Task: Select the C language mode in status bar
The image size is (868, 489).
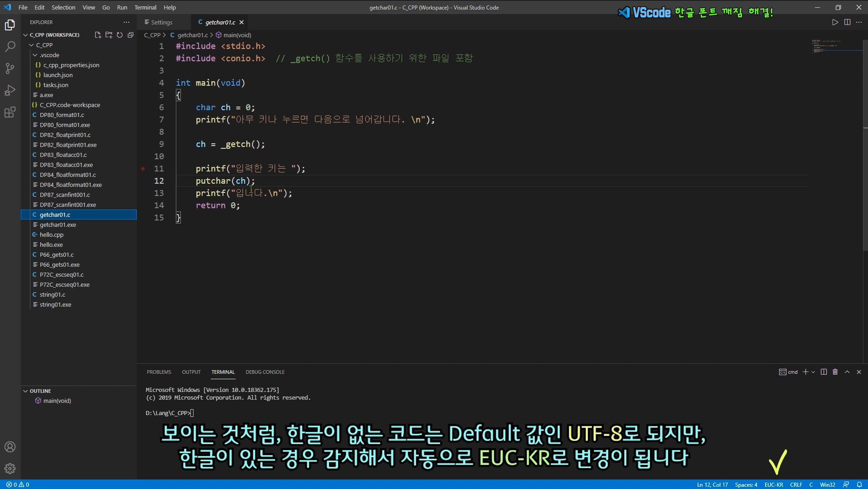Action: [811, 484]
